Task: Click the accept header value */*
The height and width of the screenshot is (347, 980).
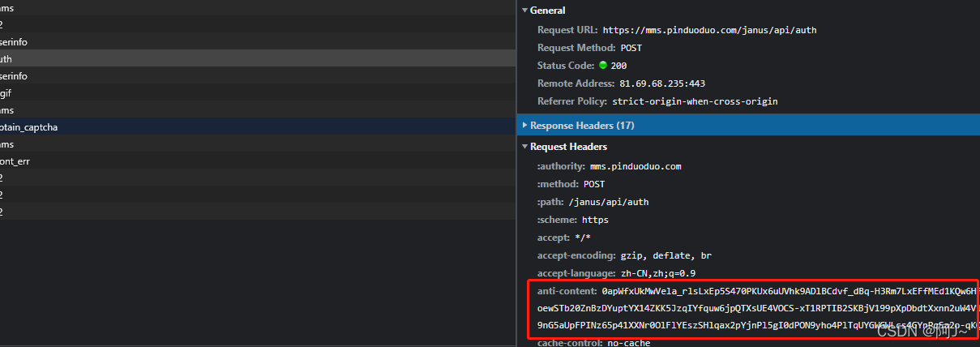Action: click(x=583, y=238)
